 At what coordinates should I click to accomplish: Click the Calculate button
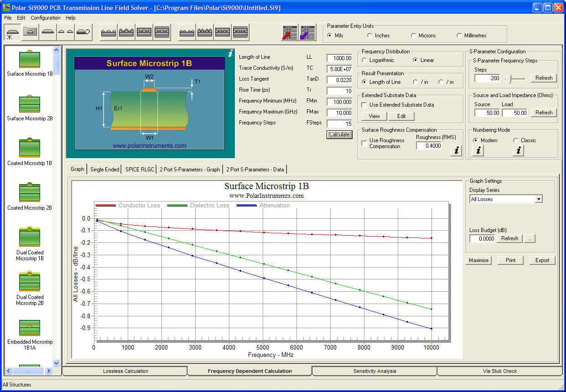[x=340, y=134]
